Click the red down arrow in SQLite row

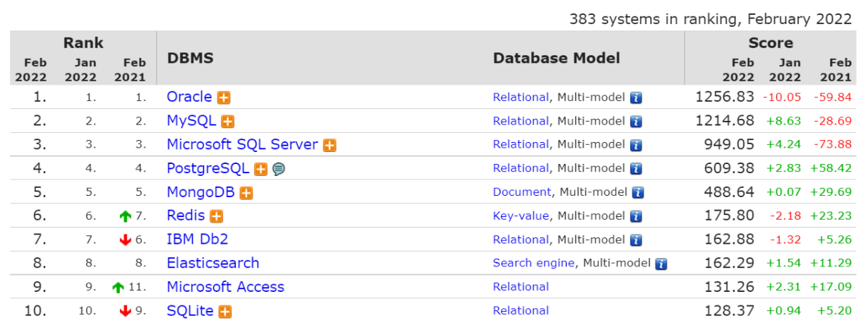(x=126, y=311)
